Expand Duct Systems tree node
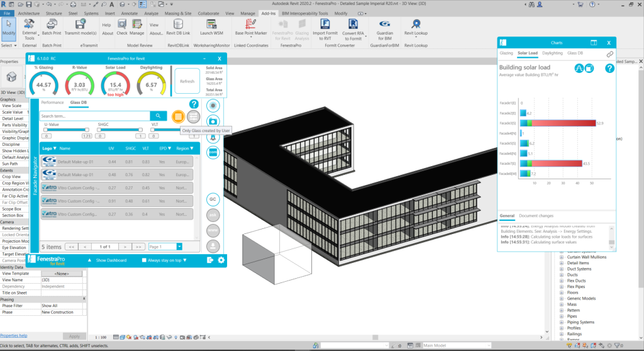Image resolution: width=644 pixels, height=351 pixels. pyautogui.click(x=562, y=269)
